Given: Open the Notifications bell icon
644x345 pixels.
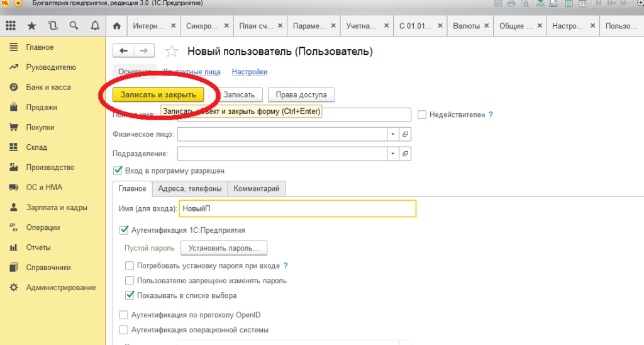Looking at the screenshot, I should click(95, 26).
